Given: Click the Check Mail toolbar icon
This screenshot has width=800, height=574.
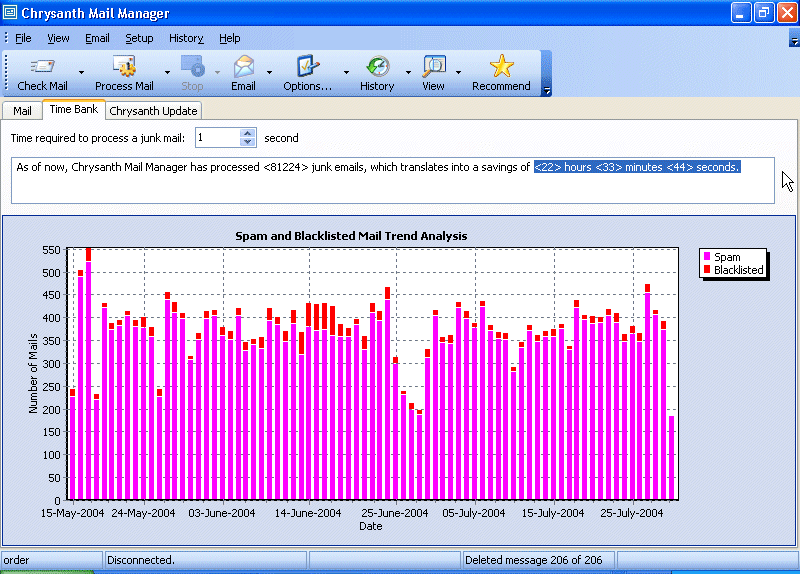Looking at the screenshot, I should click(x=42, y=67).
